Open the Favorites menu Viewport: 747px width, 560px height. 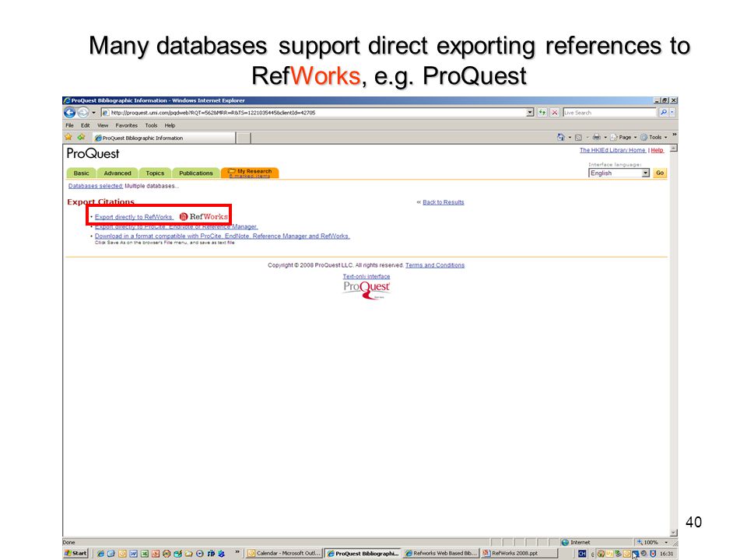[126, 125]
